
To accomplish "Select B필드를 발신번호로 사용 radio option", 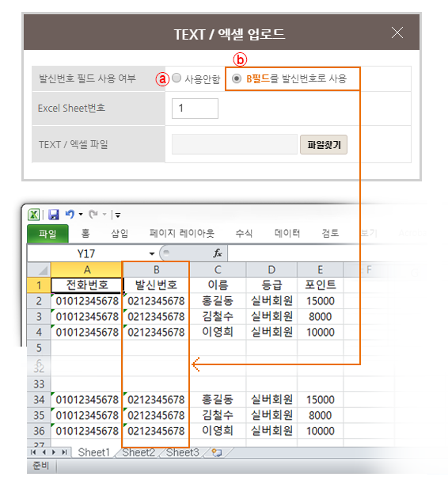I will click(x=237, y=78).
